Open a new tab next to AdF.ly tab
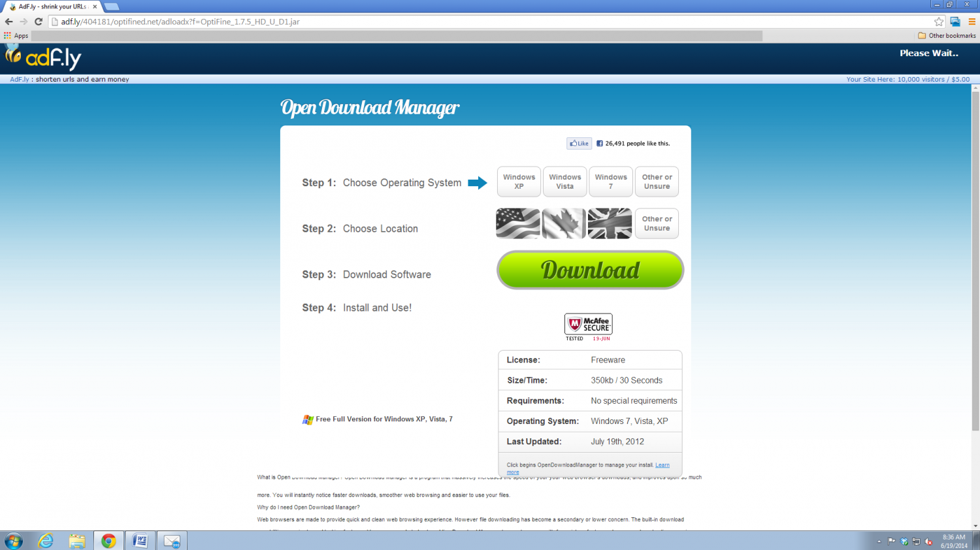980x550 pixels. (x=112, y=7)
